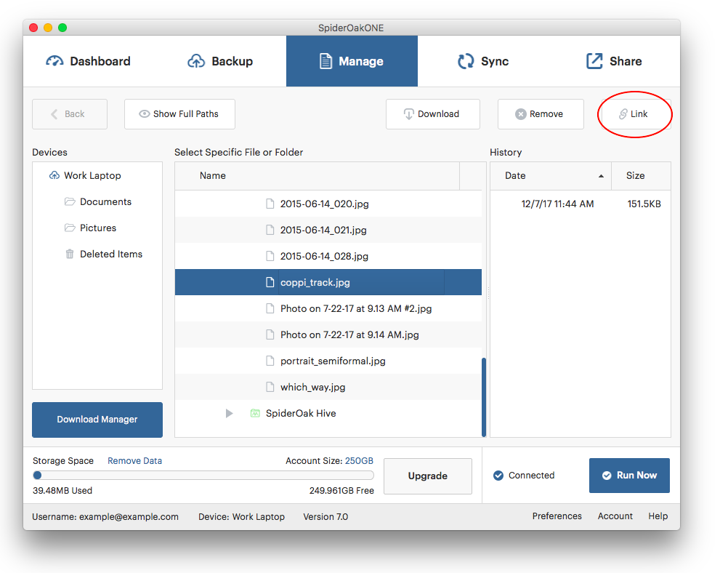Click the file list vertical scrollbar
Image resolution: width=728 pixels, height=573 pixels.
[484, 397]
